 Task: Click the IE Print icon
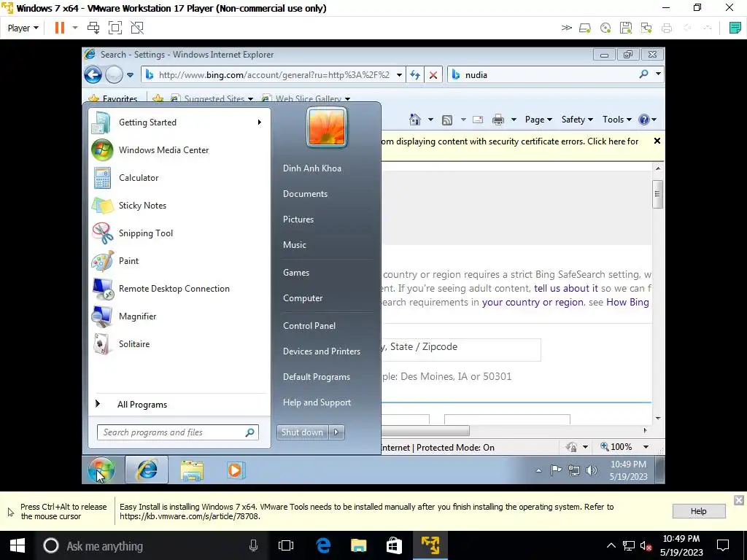[x=498, y=120]
